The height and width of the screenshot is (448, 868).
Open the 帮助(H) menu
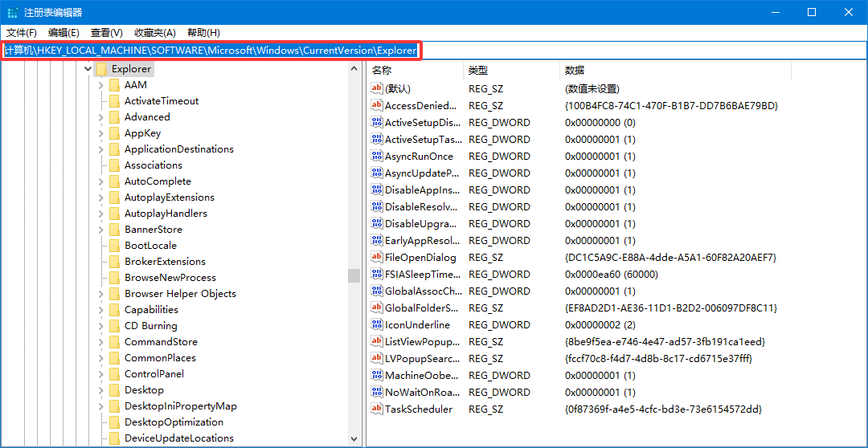coord(203,33)
